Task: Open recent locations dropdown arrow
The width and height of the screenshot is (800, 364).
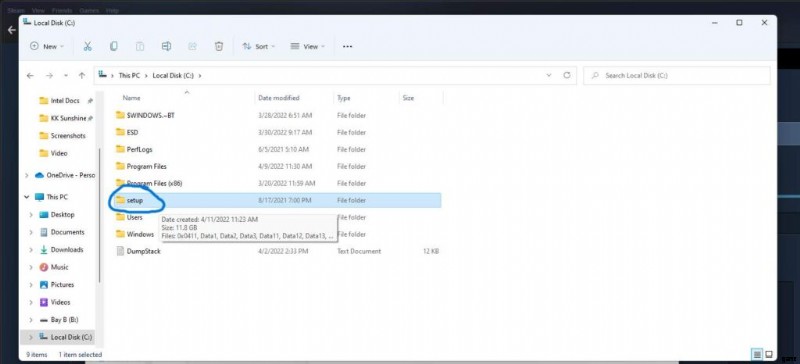Action: pyautogui.click(x=66, y=76)
